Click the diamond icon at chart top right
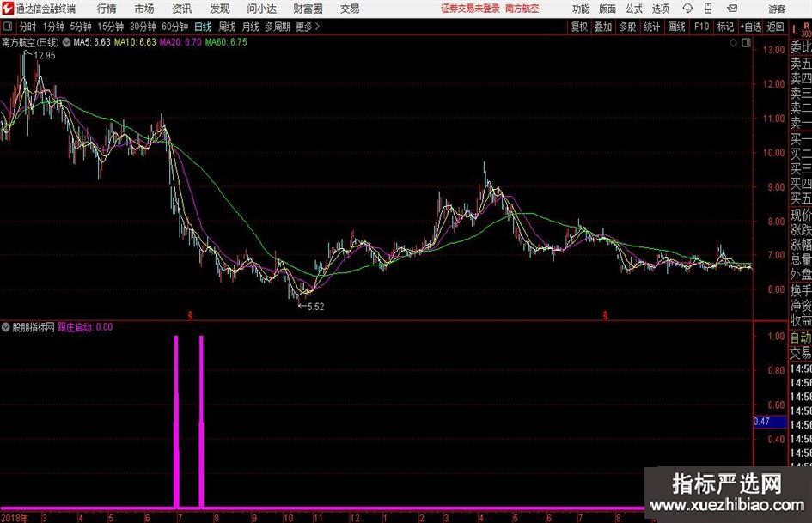The image size is (812, 523). click(733, 43)
